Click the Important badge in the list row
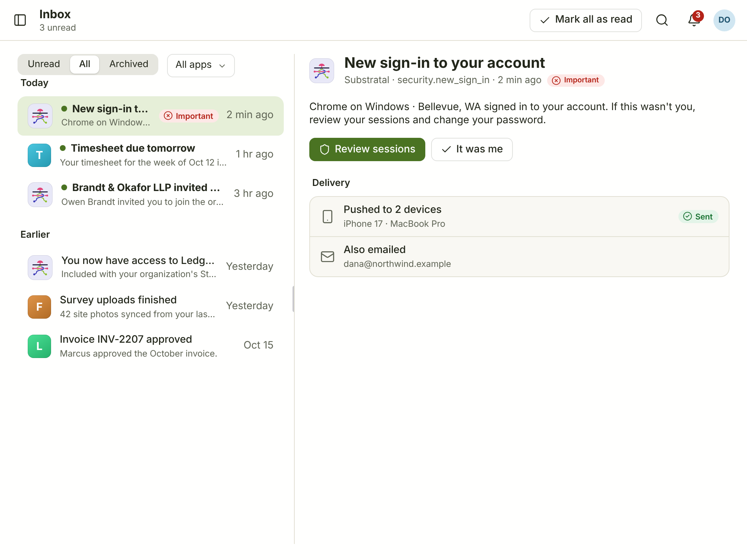Viewport: 747px width, 560px height. coord(189,116)
